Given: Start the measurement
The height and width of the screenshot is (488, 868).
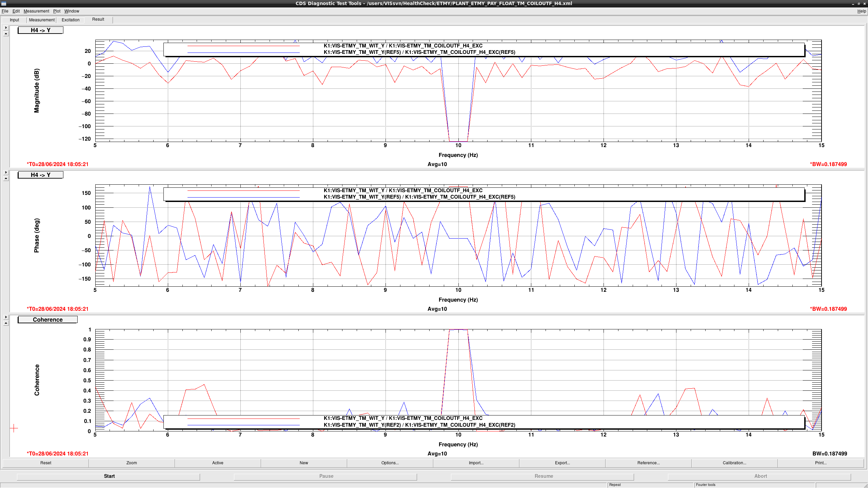Looking at the screenshot, I should tap(109, 476).
